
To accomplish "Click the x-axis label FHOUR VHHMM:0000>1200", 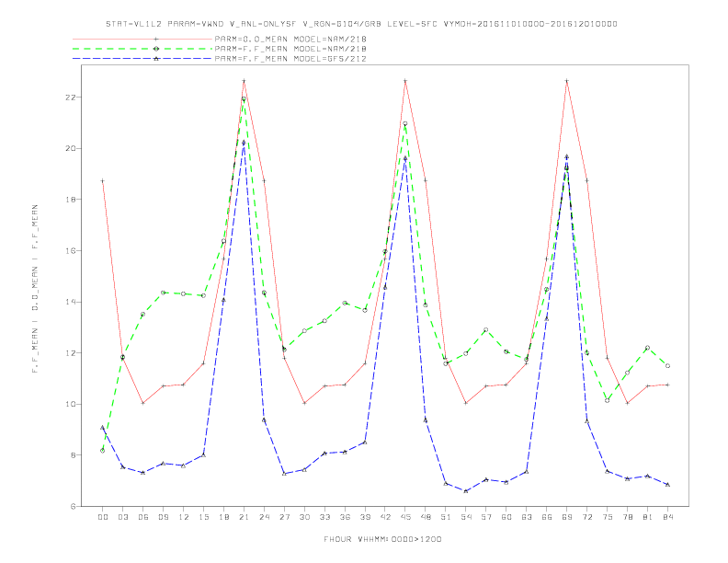I will tap(382, 539).
